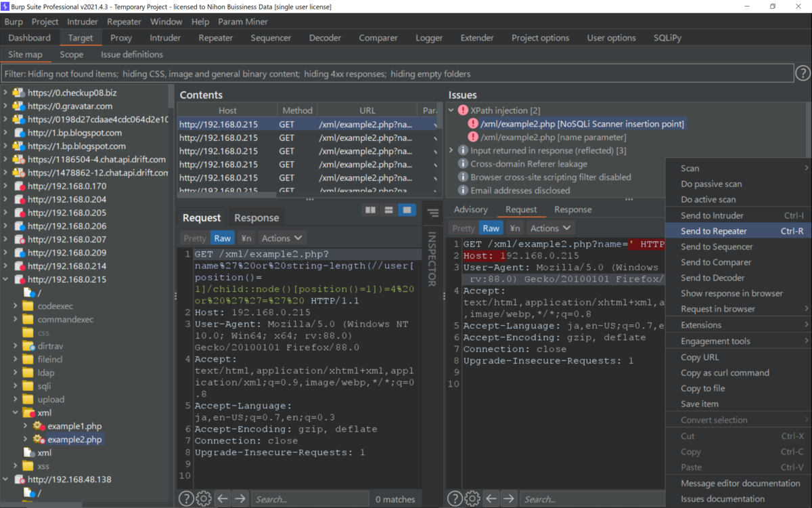Select the upload folder in site map
Screen dimensions: 812x508
point(51,399)
